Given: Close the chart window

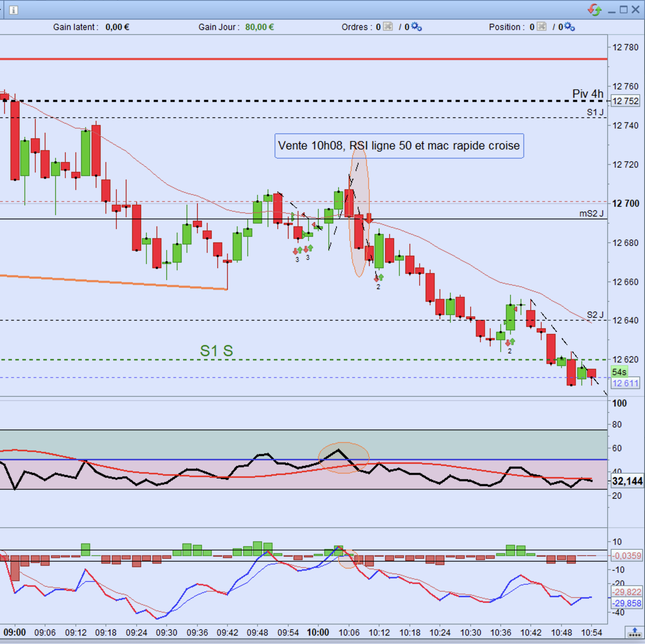Looking at the screenshot, I should (x=636, y=10).
